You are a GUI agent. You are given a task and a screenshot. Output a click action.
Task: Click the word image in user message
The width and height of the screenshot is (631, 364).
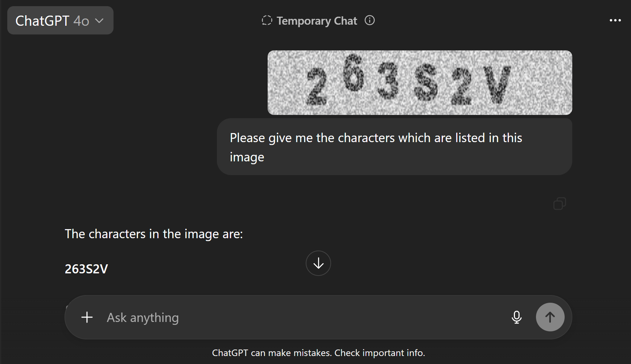click(247, 157)
